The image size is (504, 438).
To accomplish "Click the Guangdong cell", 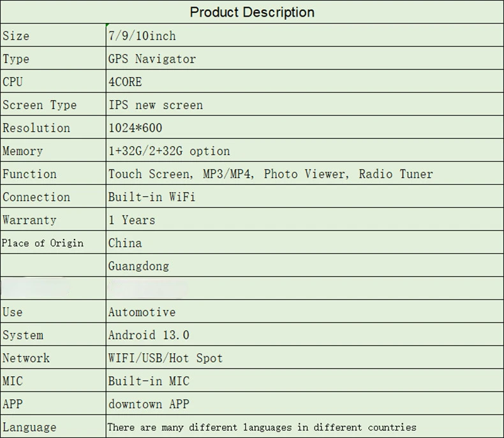I will (304, 266).
